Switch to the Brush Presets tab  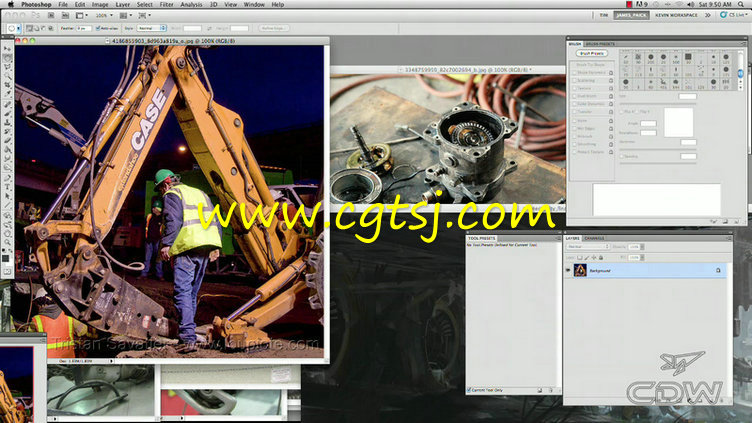(599, 44)
